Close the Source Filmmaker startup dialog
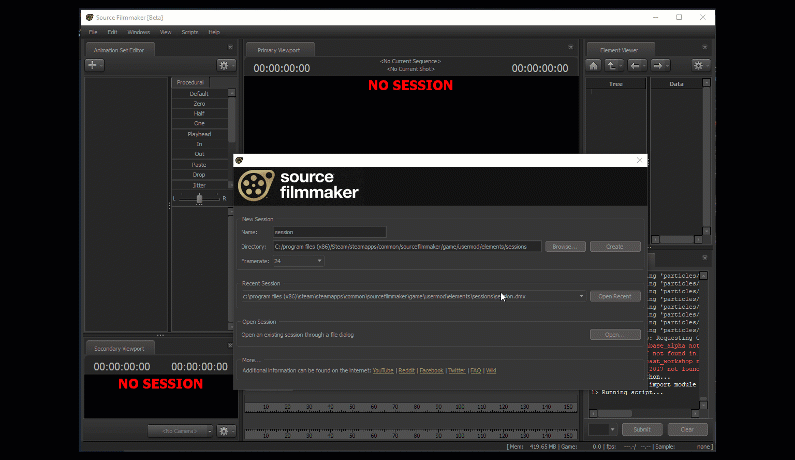795x460 pixels. point(639,160)
